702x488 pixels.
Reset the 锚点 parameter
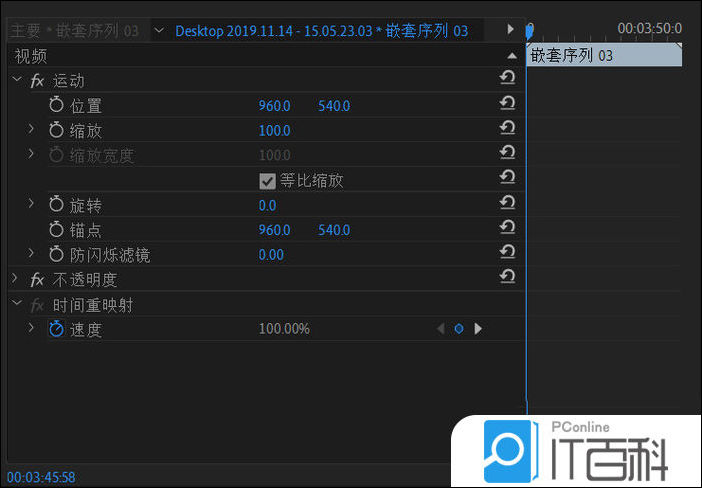click(508, 227)
